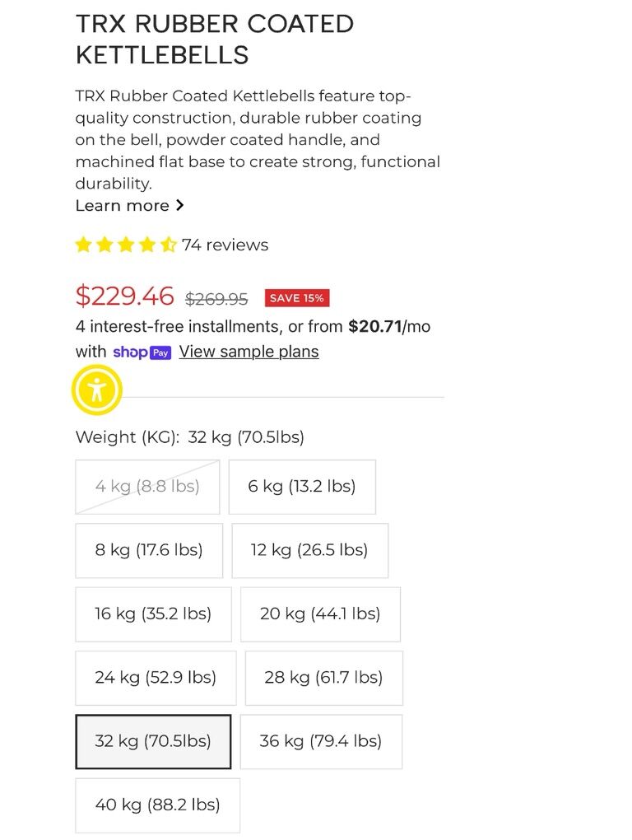Select the 24 kg (52.9 lbs) option
Viewport: 632px width, 840px height.
(156, 678)
